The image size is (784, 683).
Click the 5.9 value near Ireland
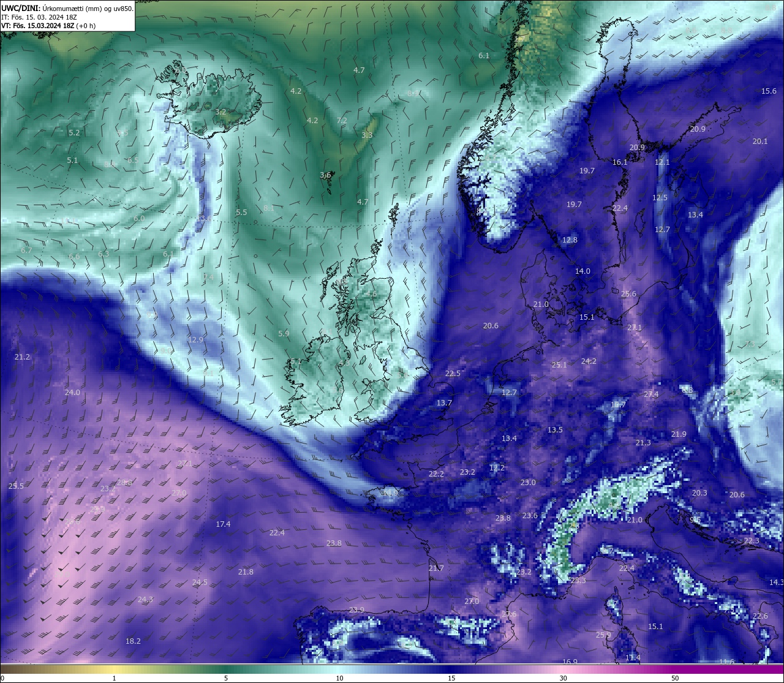[x=283, y=334]
